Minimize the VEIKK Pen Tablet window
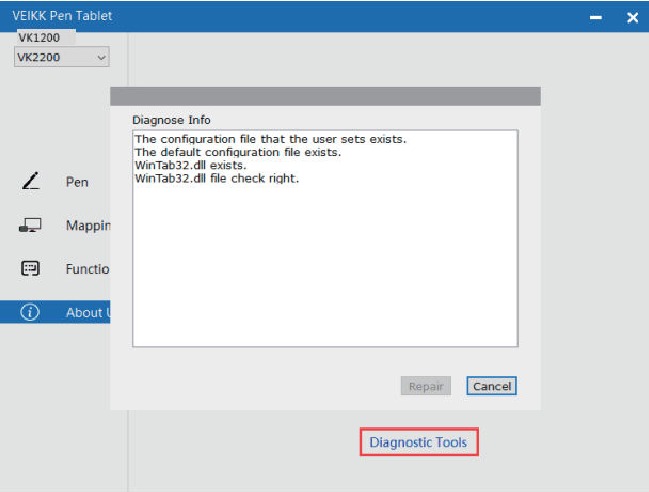The width and height of the screenshot is (649, 492). click(x=596, y=17)
